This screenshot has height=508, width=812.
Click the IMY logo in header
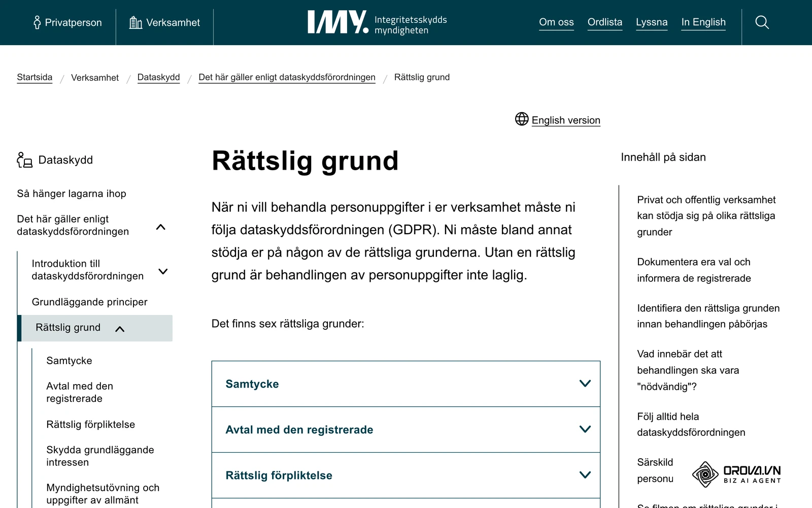point(377,22)
